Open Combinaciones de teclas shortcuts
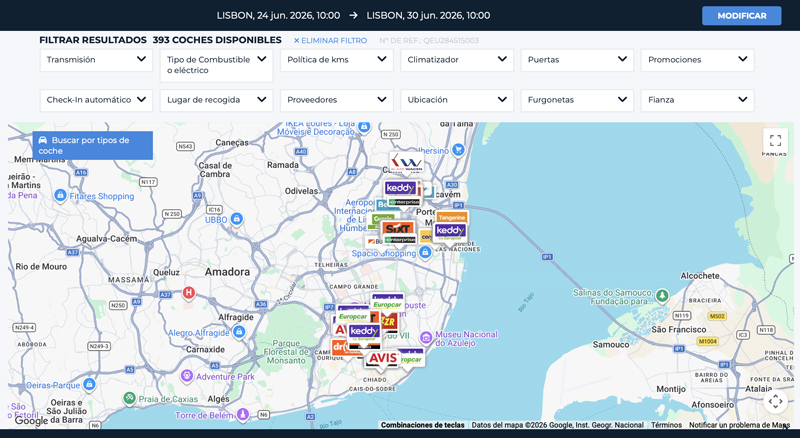The height and width of the screenshot is (438, 800). 422,425
